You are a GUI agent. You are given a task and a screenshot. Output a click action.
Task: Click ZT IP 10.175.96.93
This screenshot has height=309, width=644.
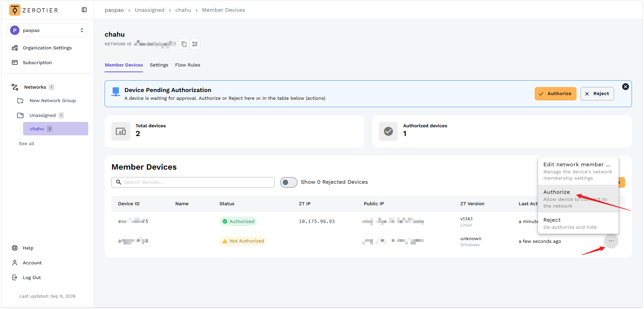click(x=317, y=221)
